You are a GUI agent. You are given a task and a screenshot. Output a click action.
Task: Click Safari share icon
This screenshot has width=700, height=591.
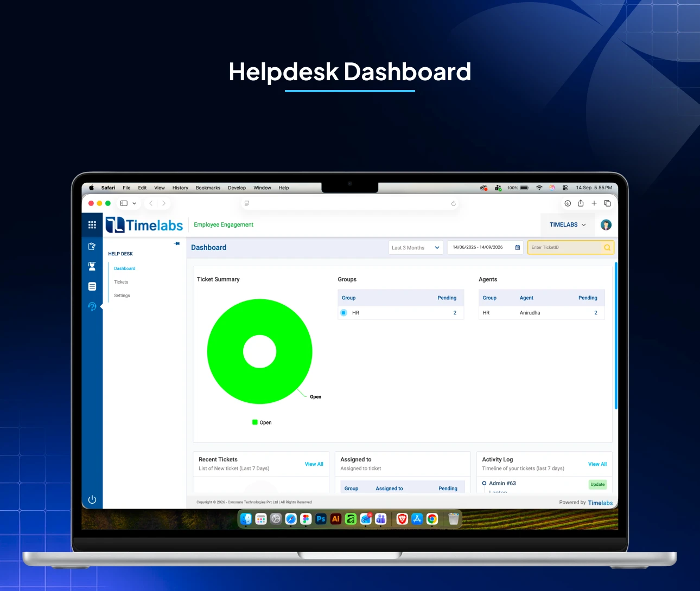click(581, 203)
